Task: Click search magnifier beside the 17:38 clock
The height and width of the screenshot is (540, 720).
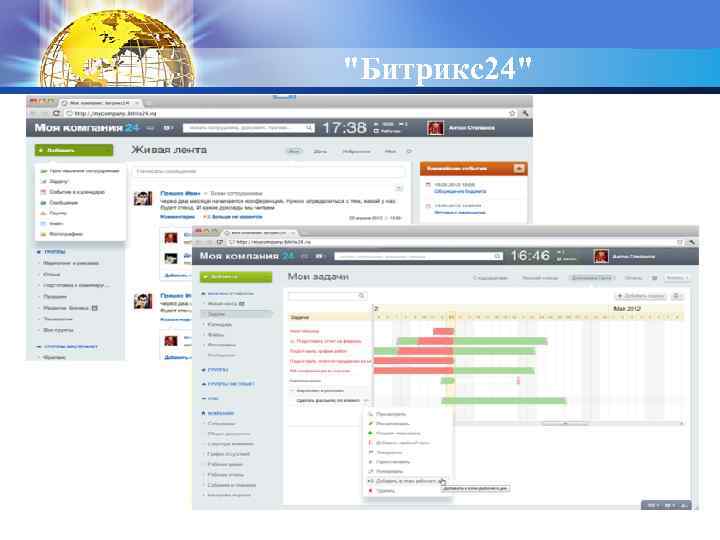Action: click(309, 128)
